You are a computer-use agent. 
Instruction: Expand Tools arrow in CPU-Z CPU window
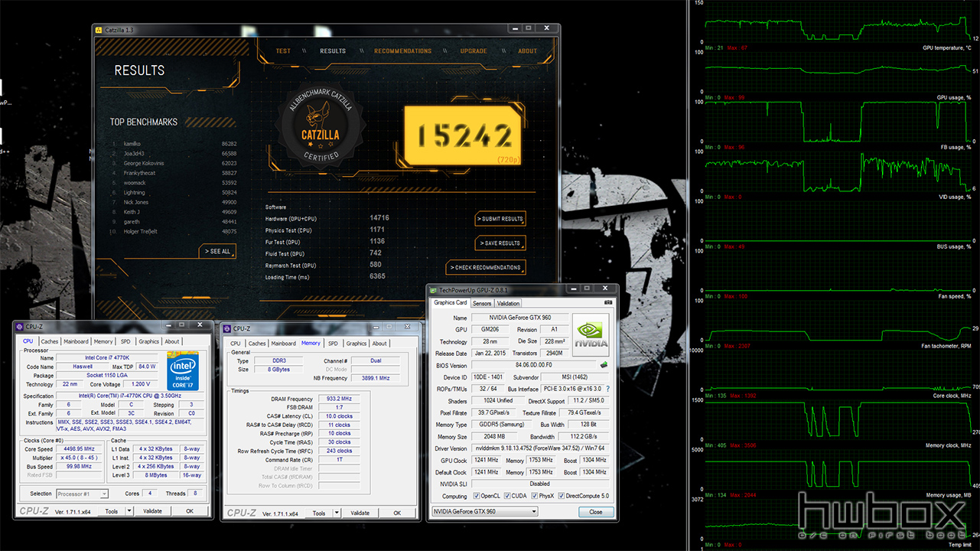129,510
